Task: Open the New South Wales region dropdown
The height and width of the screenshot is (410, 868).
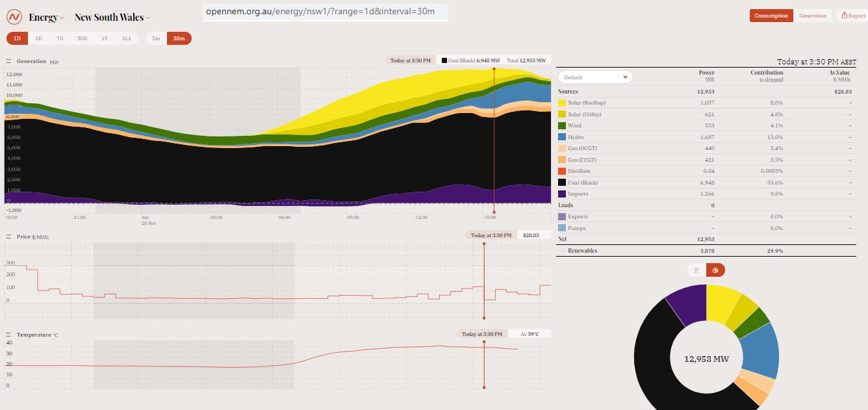Action: [112, 18]
